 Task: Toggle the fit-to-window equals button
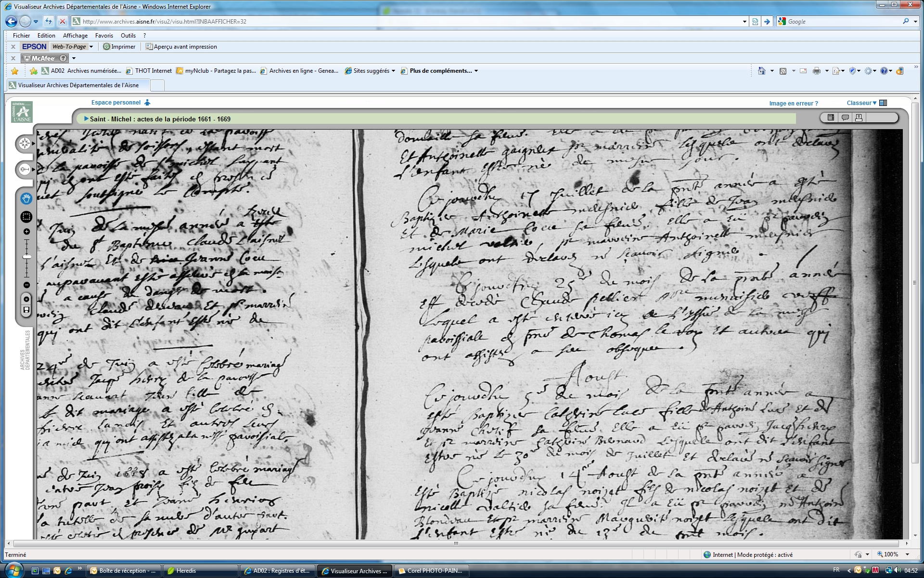tap(26, 299)
